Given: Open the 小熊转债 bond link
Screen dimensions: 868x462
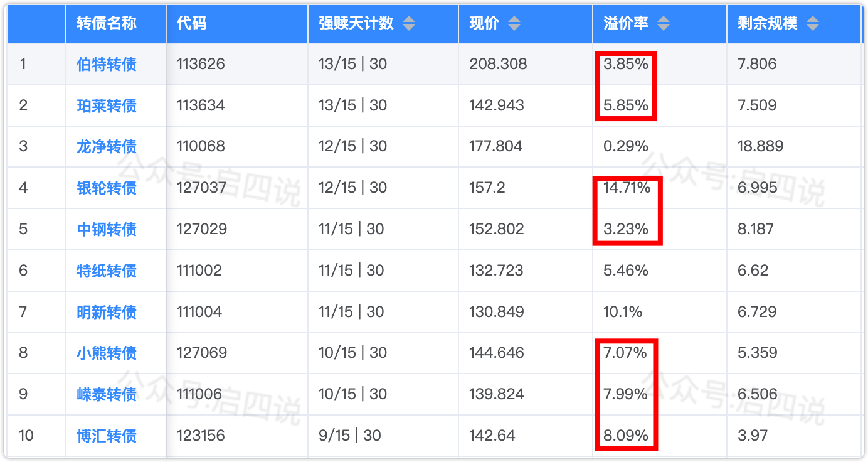Looking at the screenshot, I should 107,353.
